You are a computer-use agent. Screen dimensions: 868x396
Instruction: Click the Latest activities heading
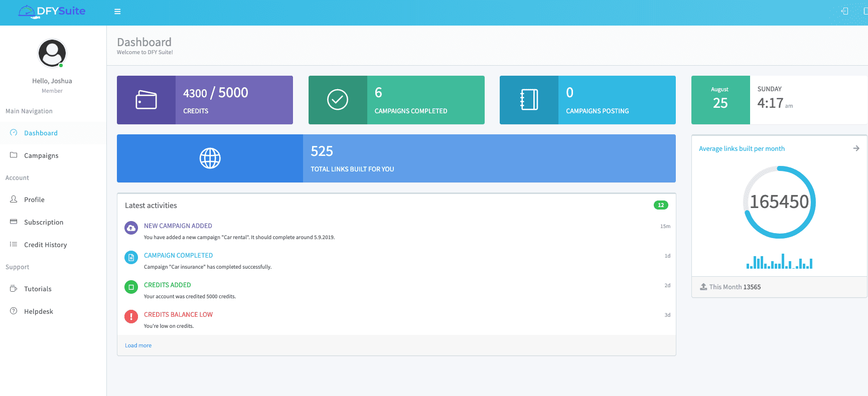point(151,206)
